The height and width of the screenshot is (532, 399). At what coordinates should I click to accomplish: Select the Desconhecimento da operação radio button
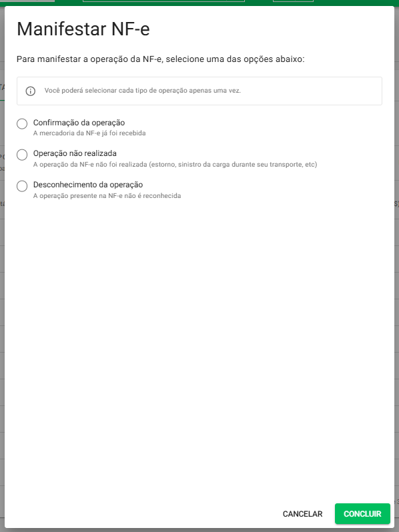(x=22, y=186)
